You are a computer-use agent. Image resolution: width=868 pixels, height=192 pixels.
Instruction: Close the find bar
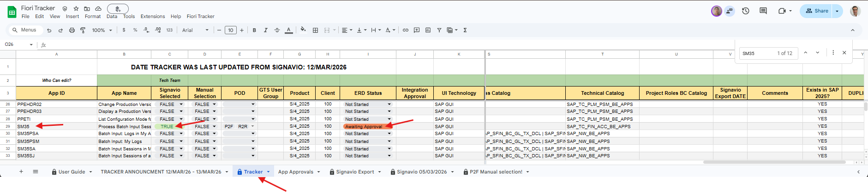click(x=844, y=53)
